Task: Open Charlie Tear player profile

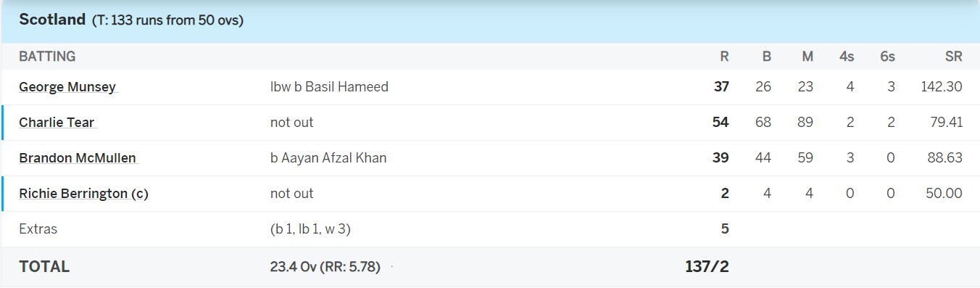Action: coord(57,123)
